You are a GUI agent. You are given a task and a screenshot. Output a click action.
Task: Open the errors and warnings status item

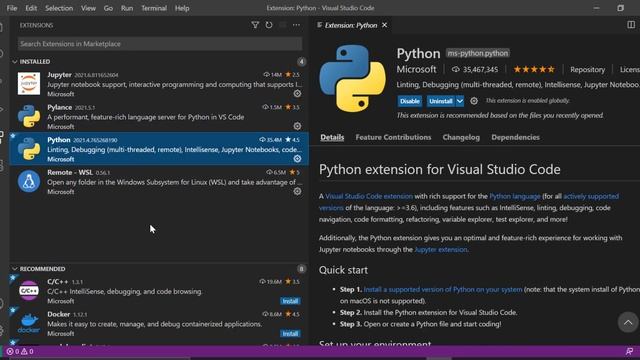tap(20, 351)
